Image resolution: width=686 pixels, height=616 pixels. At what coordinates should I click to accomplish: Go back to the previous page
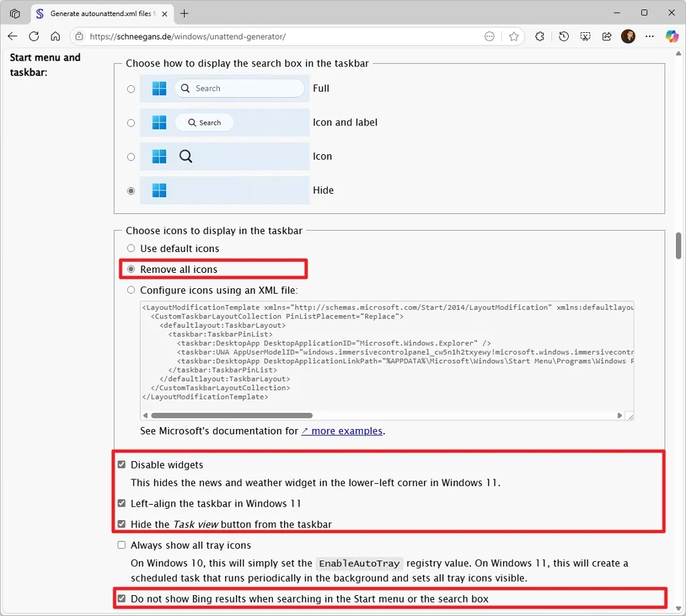[12, 36]
